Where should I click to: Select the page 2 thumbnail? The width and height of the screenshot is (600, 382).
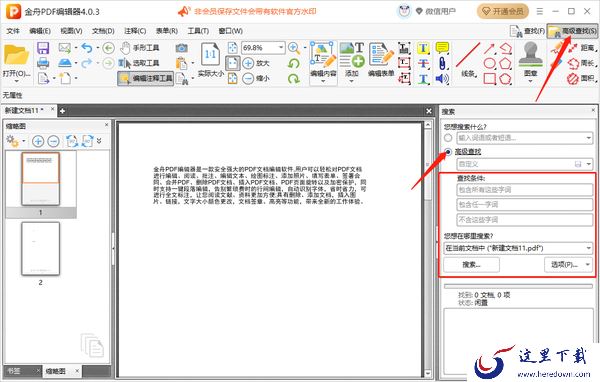coord(41,249)
